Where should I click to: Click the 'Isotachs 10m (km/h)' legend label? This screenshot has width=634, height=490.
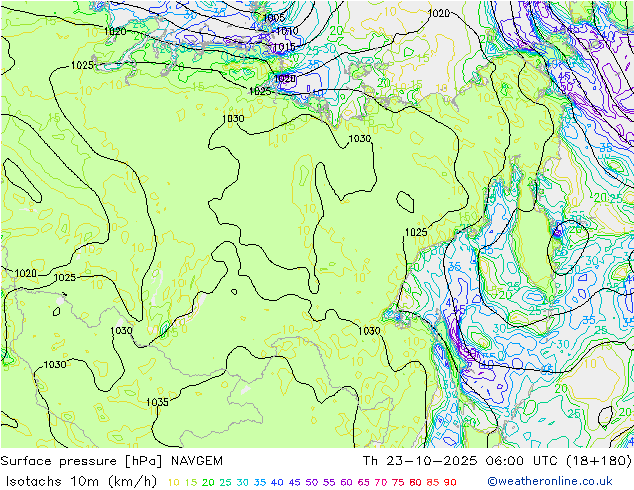click(81, 482)
